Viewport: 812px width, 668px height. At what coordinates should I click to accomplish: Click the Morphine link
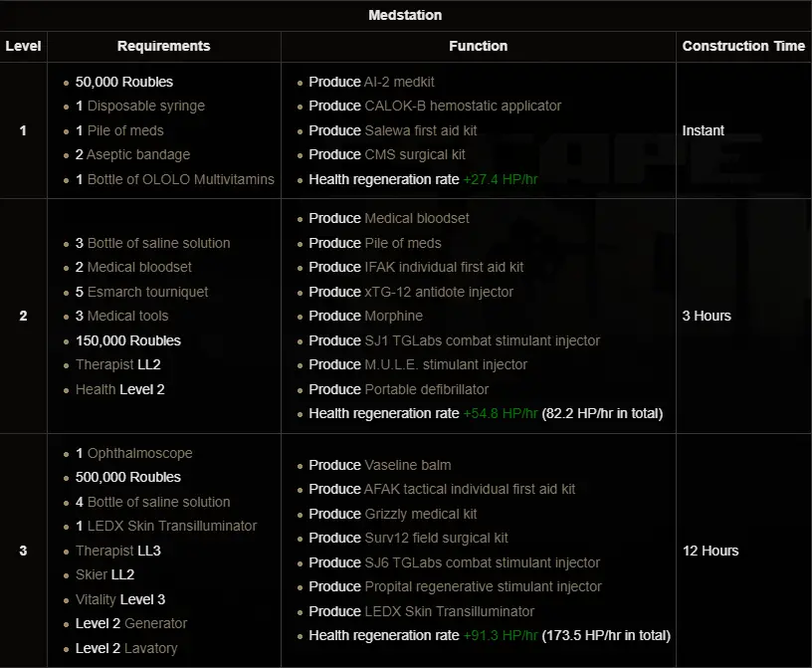pos(394,316)
